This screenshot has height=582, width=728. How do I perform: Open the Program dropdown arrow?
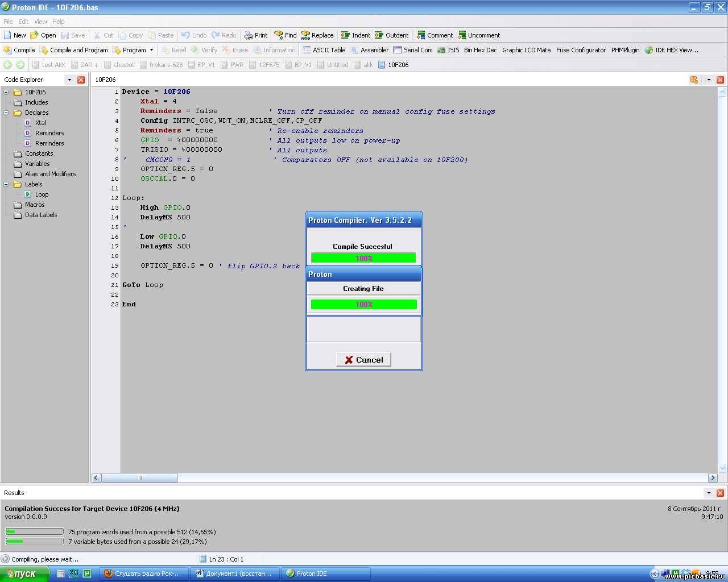click(151, 50)
